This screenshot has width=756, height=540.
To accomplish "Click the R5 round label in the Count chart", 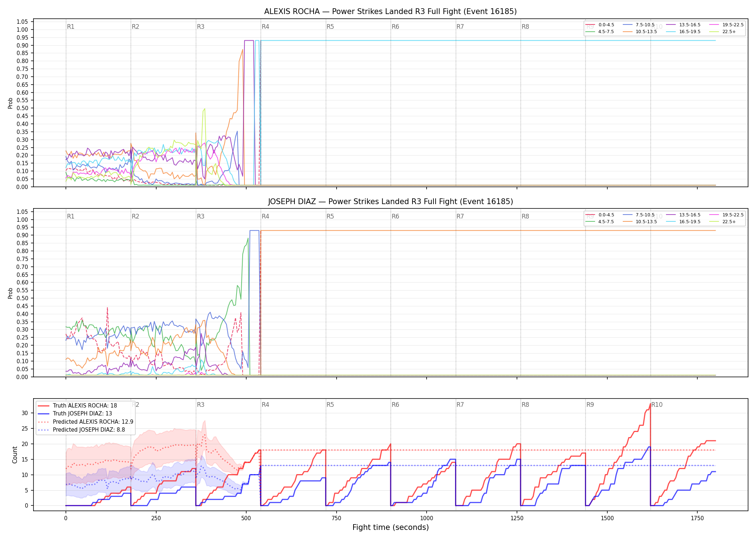I will click(330, 405).
